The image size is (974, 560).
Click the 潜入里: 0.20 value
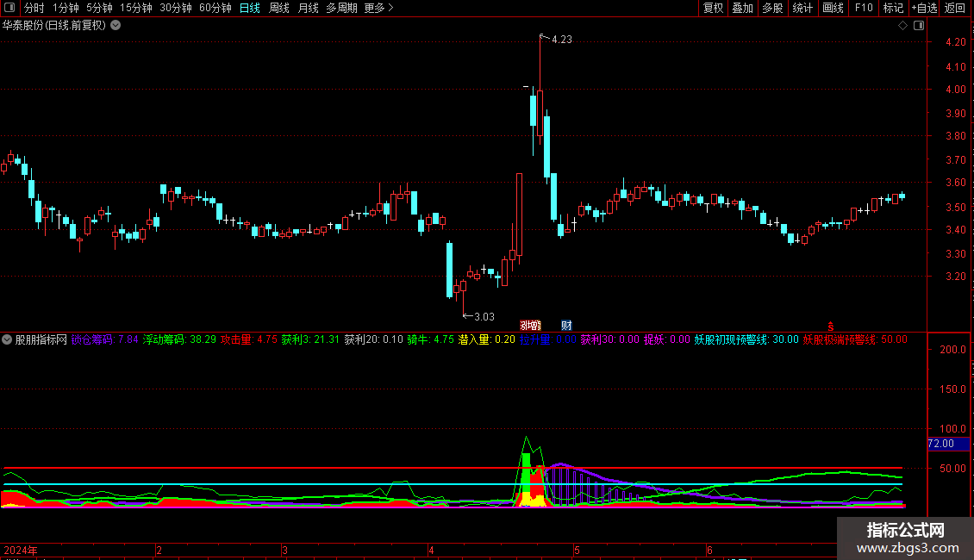click(x=487, y=339)
